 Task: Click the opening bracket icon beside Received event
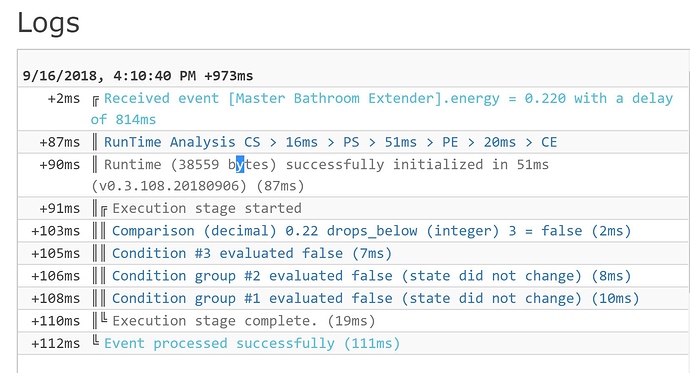pos(95,101)
